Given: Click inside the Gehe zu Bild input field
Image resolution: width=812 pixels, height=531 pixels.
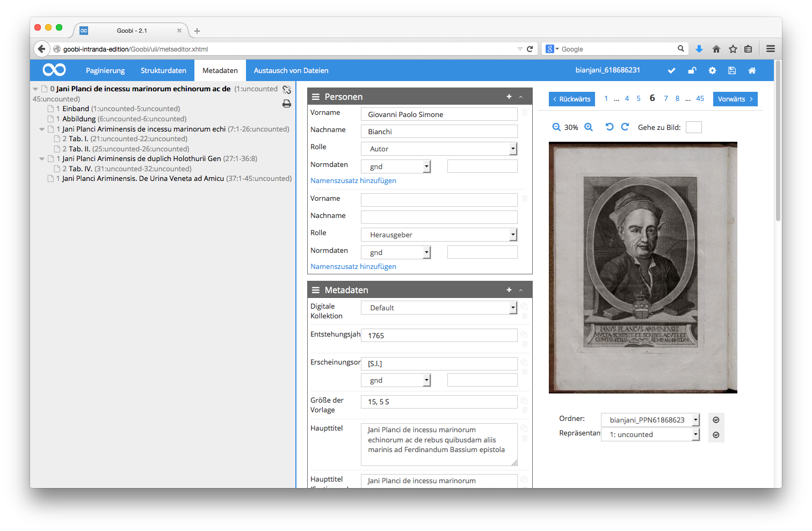Looking at the screenshot, I should (693, 127).
